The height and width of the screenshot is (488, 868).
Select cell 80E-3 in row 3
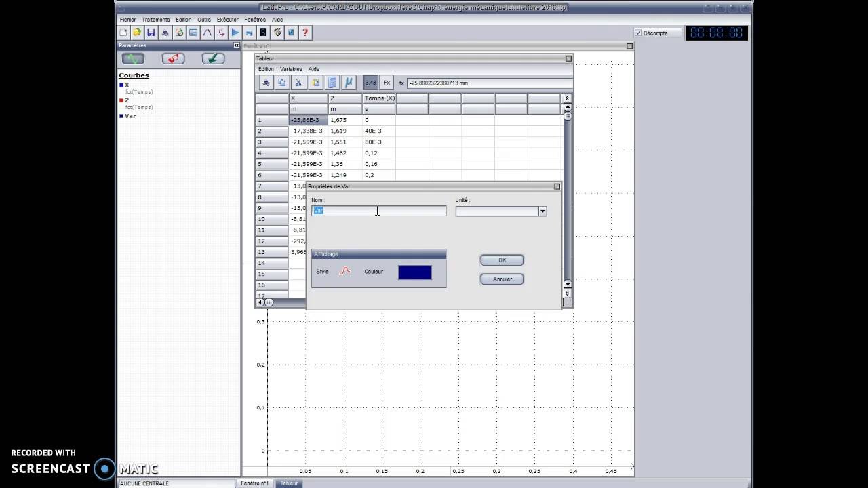pyautogui.click(x=379, y=142)
